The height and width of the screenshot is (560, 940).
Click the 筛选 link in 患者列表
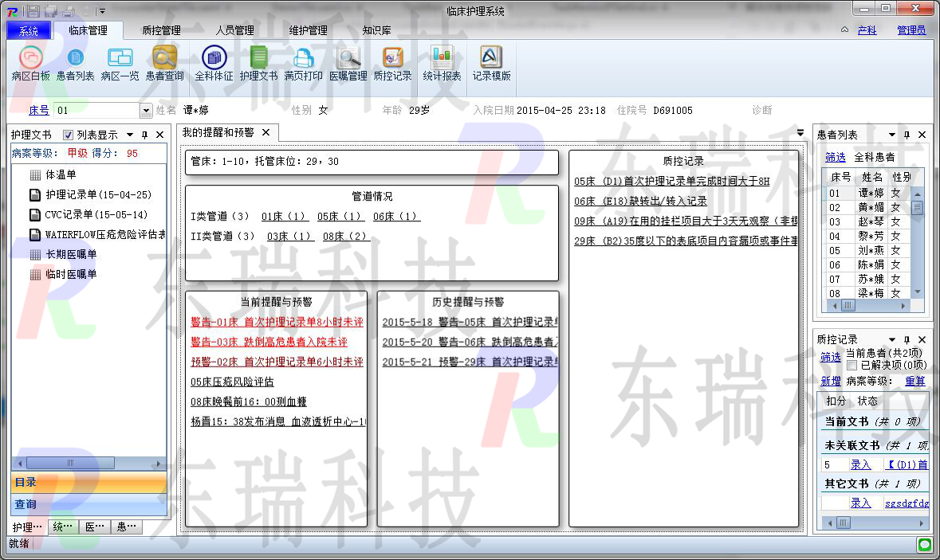(835, 157)
